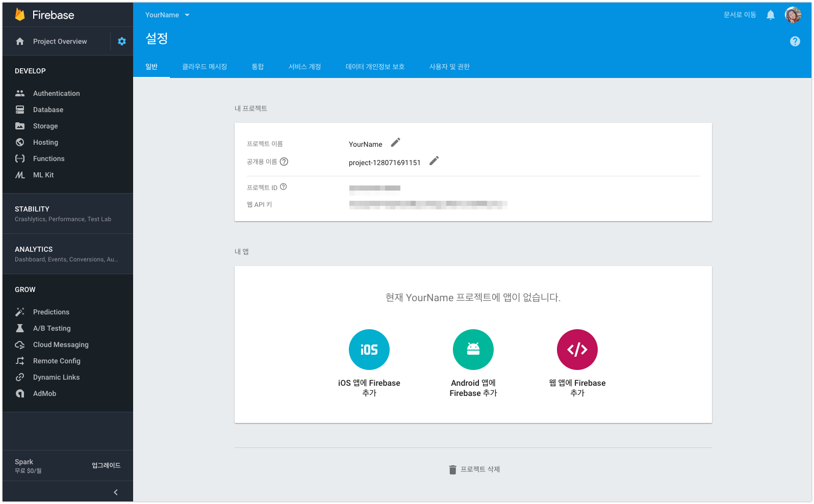Add Firebase to web app icon
814x504 pixels.
click(577, 350)
